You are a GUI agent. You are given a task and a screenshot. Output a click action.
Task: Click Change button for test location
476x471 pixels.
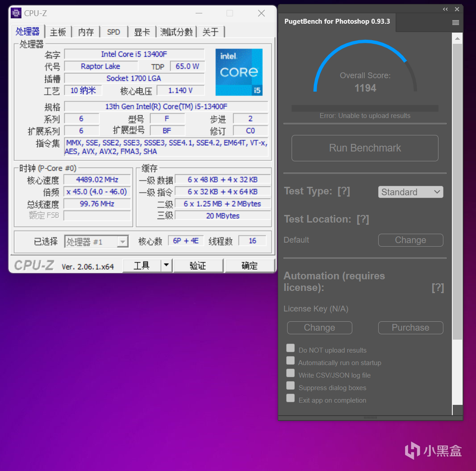[410, 240]
